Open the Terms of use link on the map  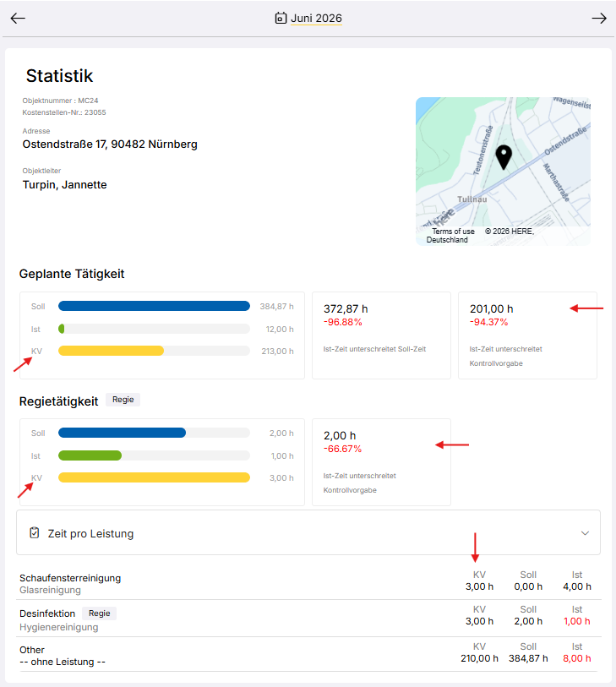click(453, 232)
